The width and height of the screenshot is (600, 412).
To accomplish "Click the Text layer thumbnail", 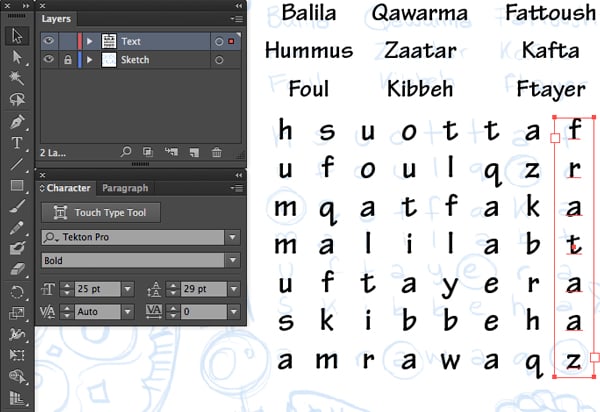I will pos(109,41).
